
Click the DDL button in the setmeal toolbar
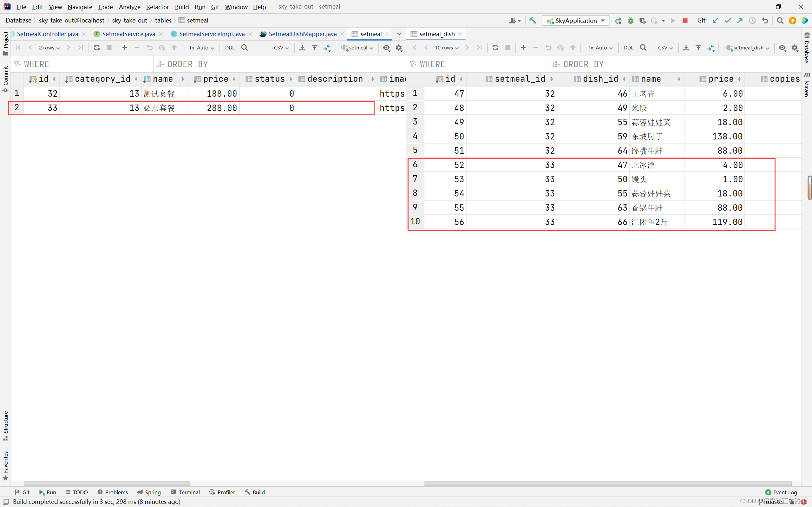tap(230, 48)
